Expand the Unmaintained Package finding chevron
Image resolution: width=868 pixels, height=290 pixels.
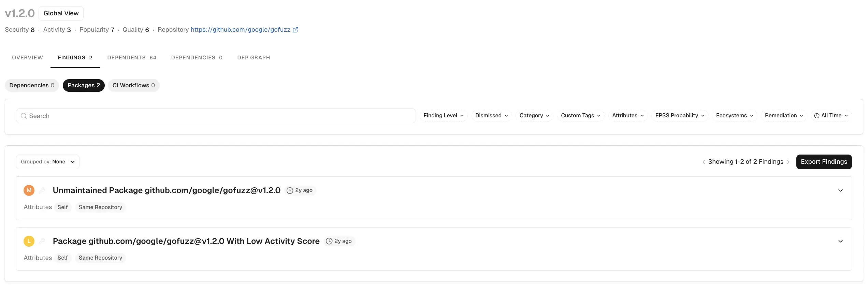pyautogui.click(x=840, y=190)
